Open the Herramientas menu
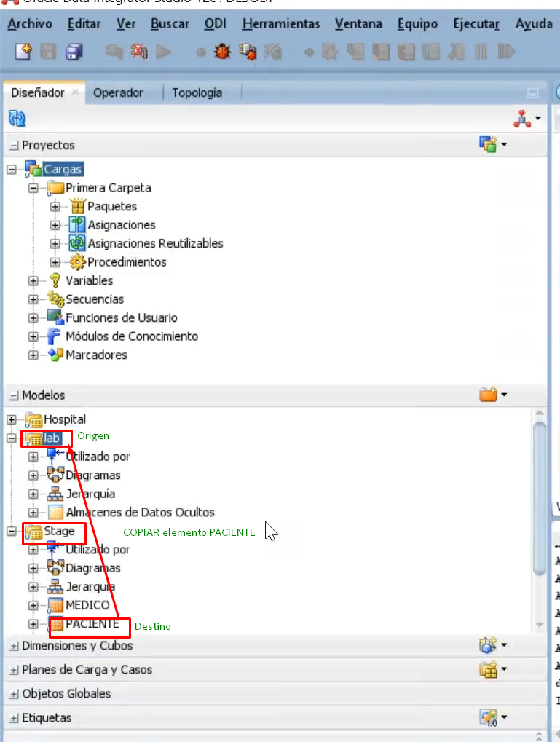The width and height of the screenshot is (560, 742). (x=281, y=23)
